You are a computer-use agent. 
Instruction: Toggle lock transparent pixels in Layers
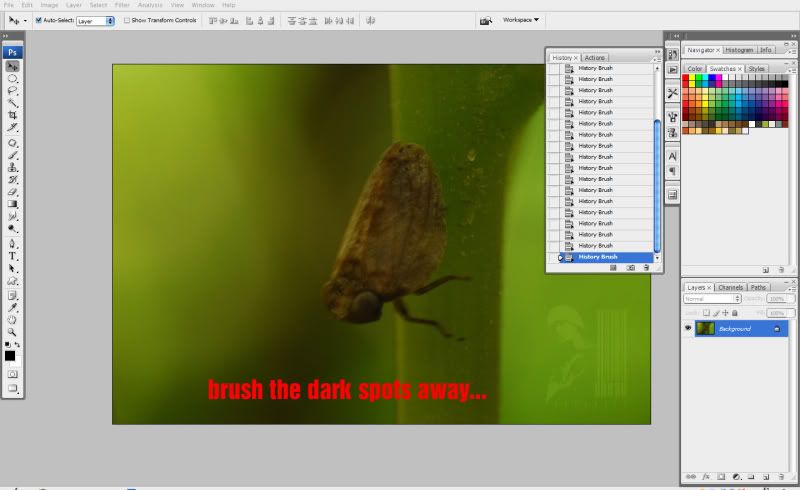click(x=707, y=313)
